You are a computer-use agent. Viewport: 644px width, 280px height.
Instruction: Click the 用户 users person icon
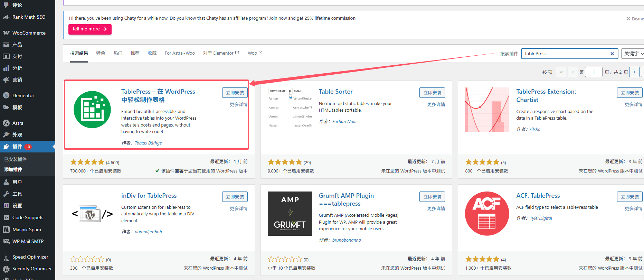[6, 182]
